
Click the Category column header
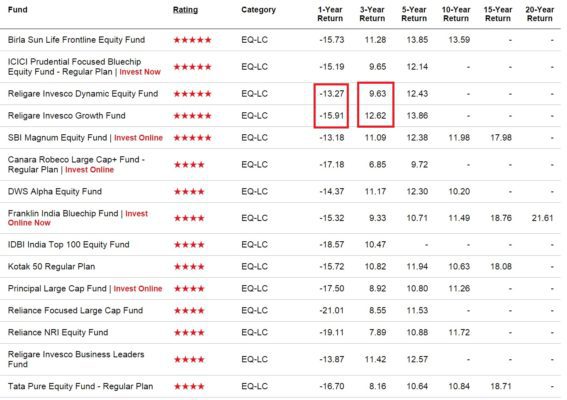tap(258, 10)
